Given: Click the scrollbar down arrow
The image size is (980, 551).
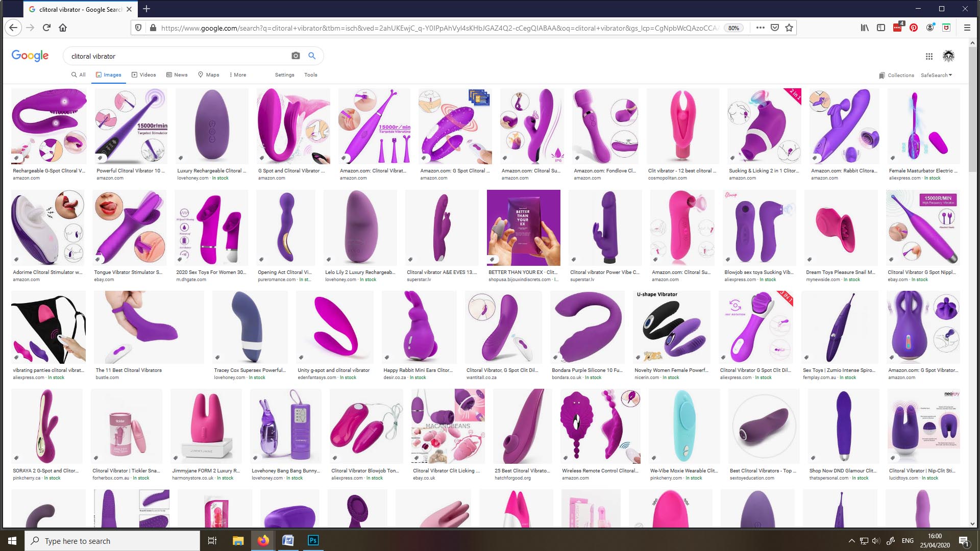Looking at the screenshot, I should point(972,523).
